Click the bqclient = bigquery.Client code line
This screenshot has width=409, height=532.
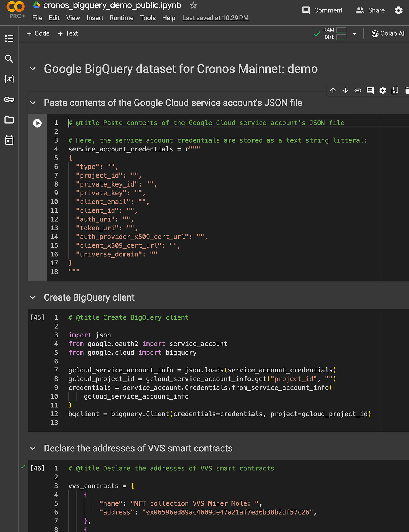tap(219, 414)
